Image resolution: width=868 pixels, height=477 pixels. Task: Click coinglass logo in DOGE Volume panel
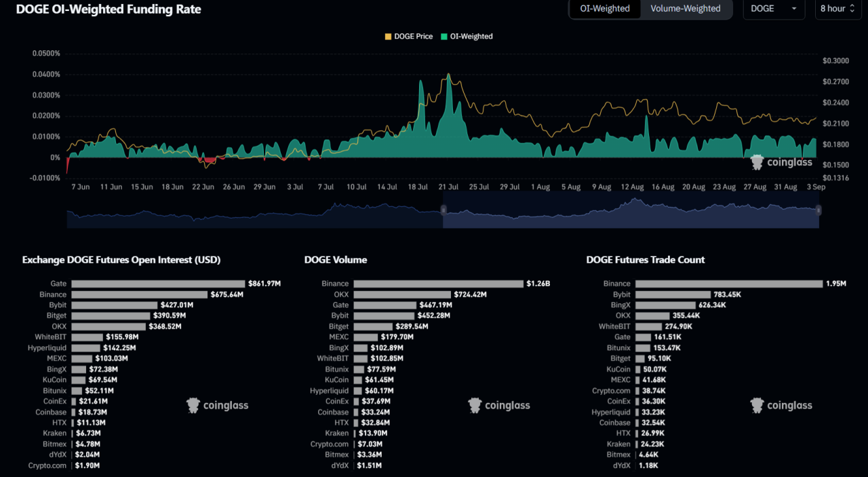point(499,406)
